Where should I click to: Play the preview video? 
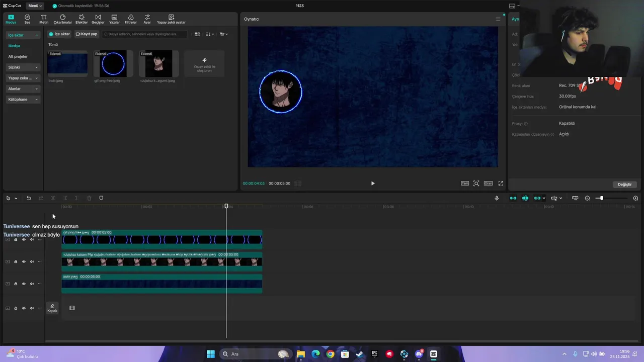point(373,184)
